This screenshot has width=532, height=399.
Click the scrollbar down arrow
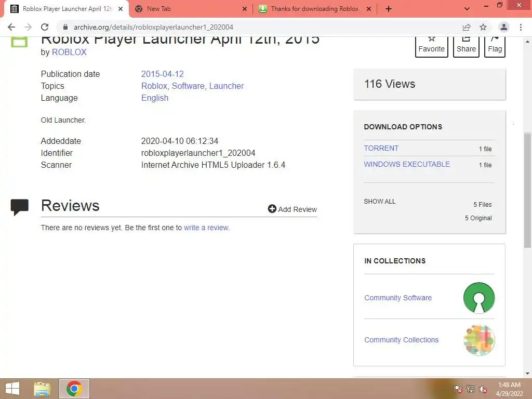[527, 374]
